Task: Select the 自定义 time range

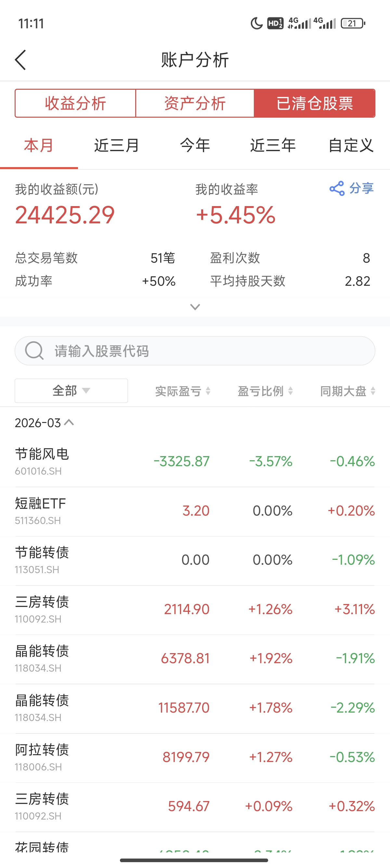Action: click(x=351, y=146)
